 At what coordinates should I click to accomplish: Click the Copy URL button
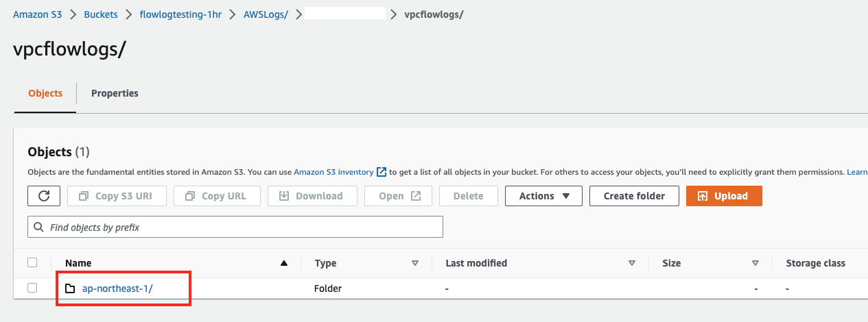217,196
